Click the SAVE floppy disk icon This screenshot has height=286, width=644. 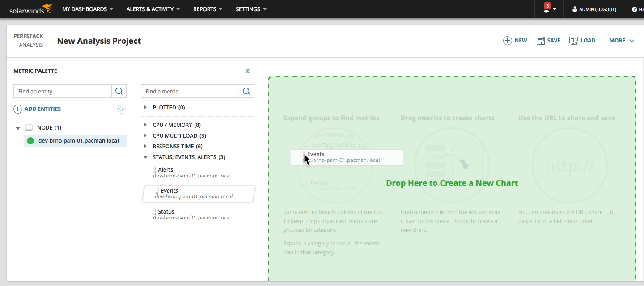coord(540,41)
